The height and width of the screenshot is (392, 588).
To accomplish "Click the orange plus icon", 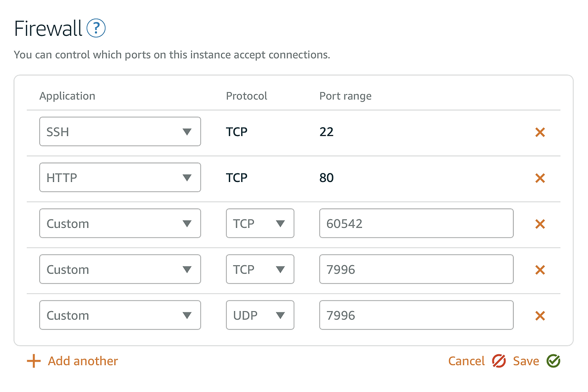I will [x=34, y=361].
